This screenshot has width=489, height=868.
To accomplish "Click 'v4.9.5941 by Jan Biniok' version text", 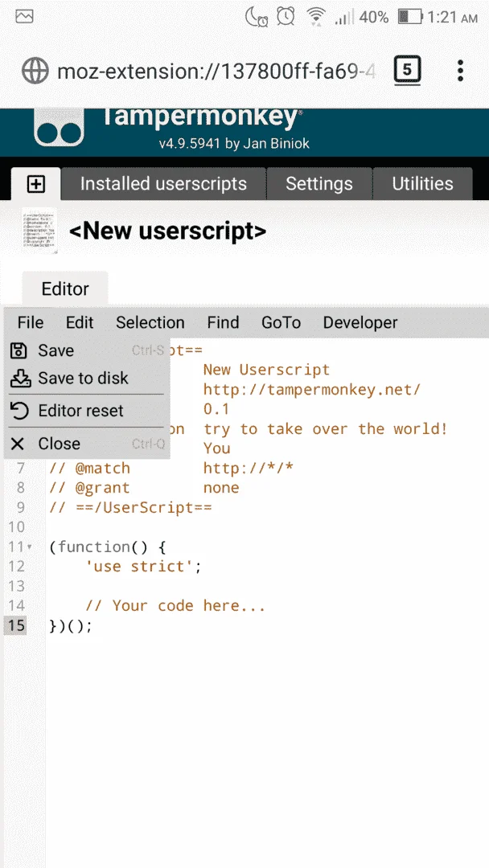I will [234, 144].
